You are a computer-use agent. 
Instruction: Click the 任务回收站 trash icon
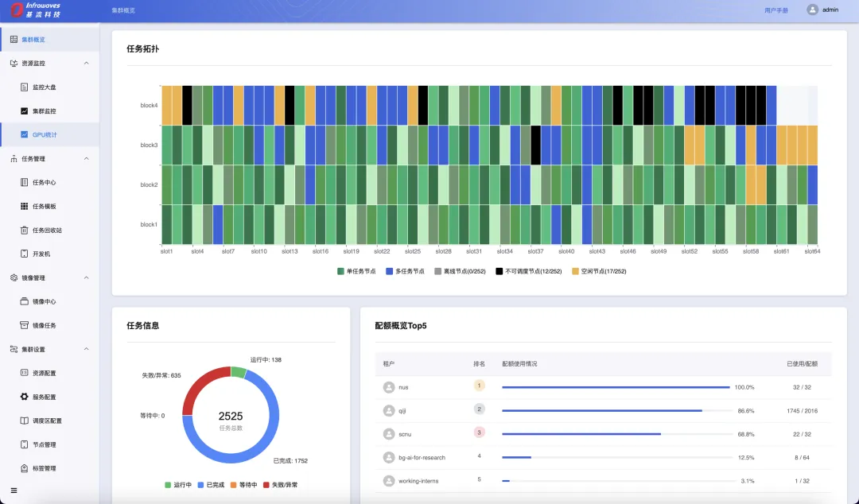pyautogui.click(x=24, y=230)
